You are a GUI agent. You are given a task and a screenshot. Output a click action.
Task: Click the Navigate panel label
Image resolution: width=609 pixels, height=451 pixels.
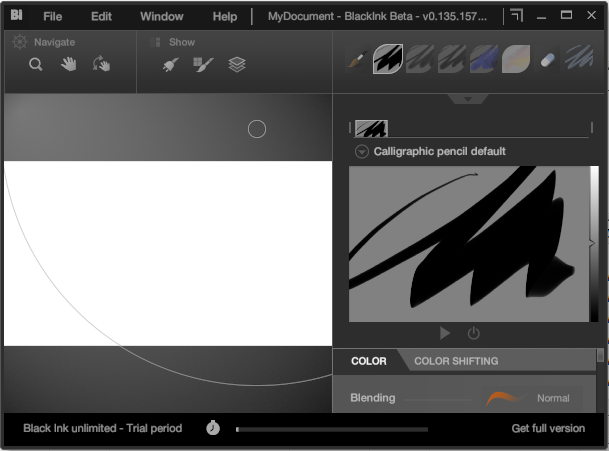pyautogui.click(x=54, y=42)
